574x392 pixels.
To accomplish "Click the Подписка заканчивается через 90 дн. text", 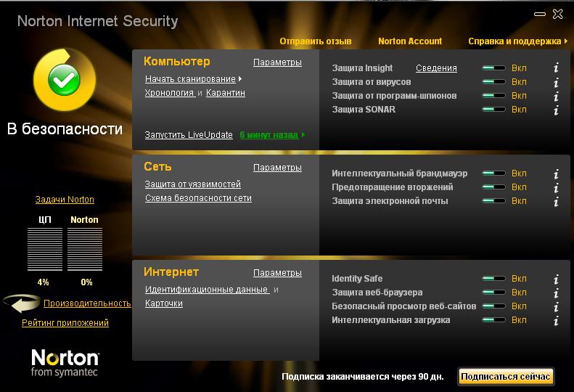I will (x=362, y=377).
